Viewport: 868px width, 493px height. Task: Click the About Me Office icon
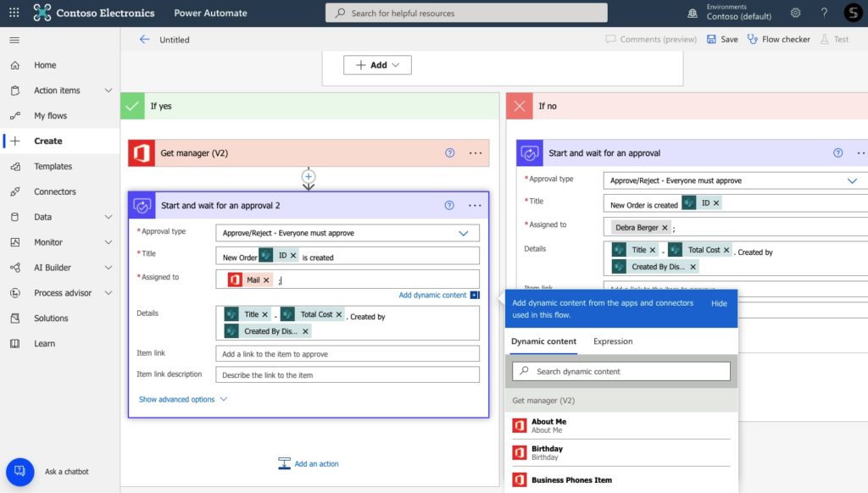pyautogui.click(x=520, y=425)
